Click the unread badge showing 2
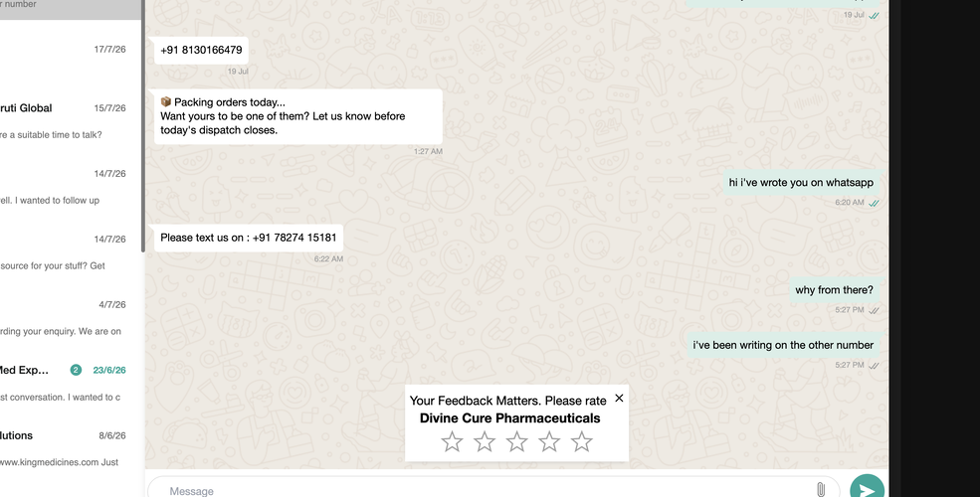Viewport: 980px width, 497px height. coord(76,370)
